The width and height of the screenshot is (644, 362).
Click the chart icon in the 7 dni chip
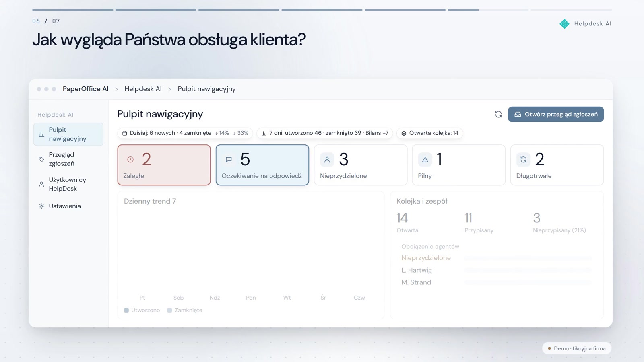coord(264,133)
